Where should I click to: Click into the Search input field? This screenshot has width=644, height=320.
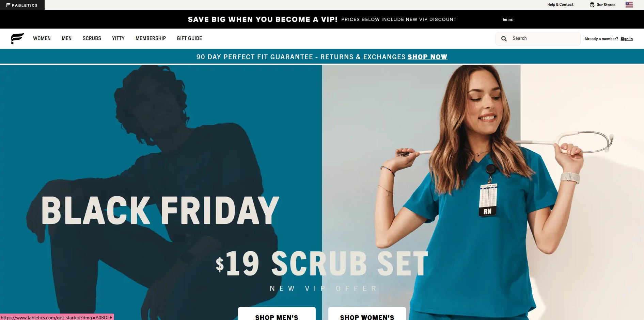point(538,39)
